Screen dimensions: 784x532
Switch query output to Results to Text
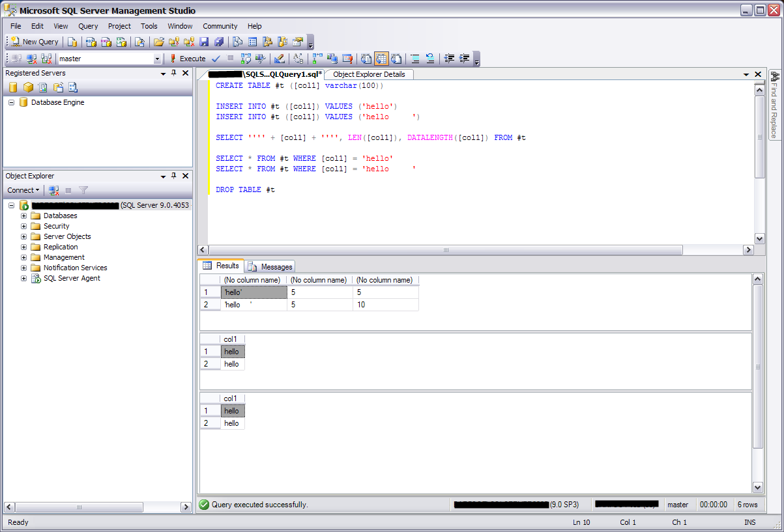pyautogui.click(x=366, y=59)
